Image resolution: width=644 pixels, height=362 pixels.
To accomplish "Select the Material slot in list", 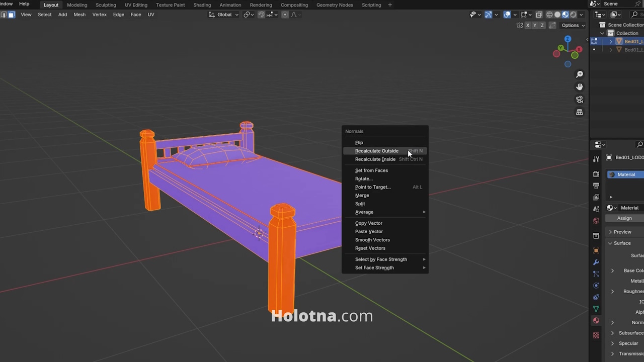I will 625,174.
